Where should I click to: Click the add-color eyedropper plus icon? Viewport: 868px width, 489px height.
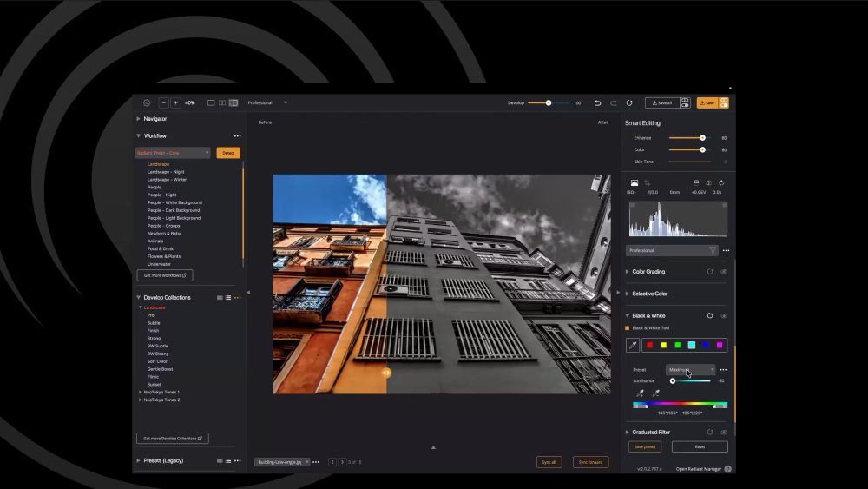pos(640,393)
